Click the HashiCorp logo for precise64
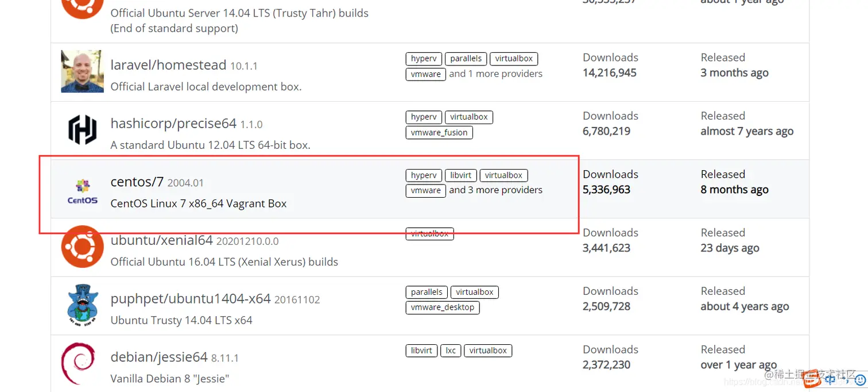The image size is (868, 392). pyautogui.click(x=82, y=129)
